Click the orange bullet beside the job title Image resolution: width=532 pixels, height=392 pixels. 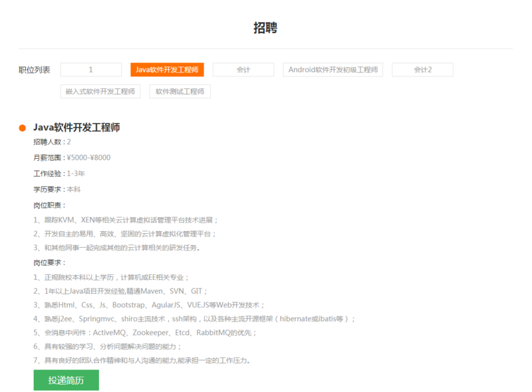22,128
